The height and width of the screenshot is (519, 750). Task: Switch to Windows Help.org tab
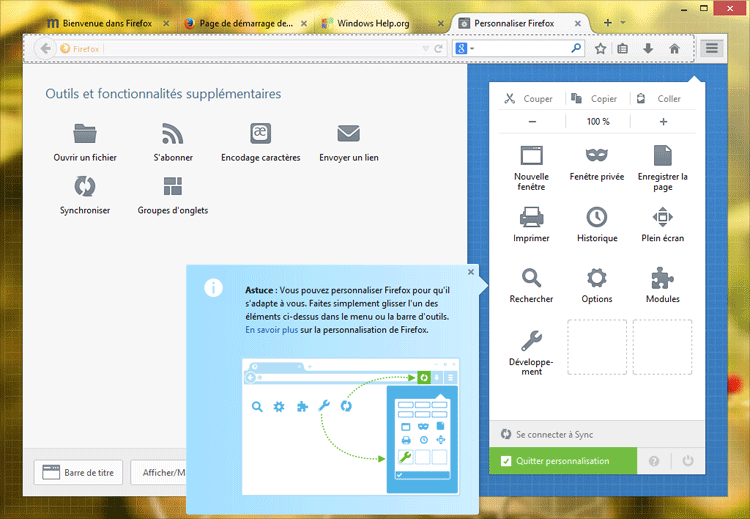373,23
